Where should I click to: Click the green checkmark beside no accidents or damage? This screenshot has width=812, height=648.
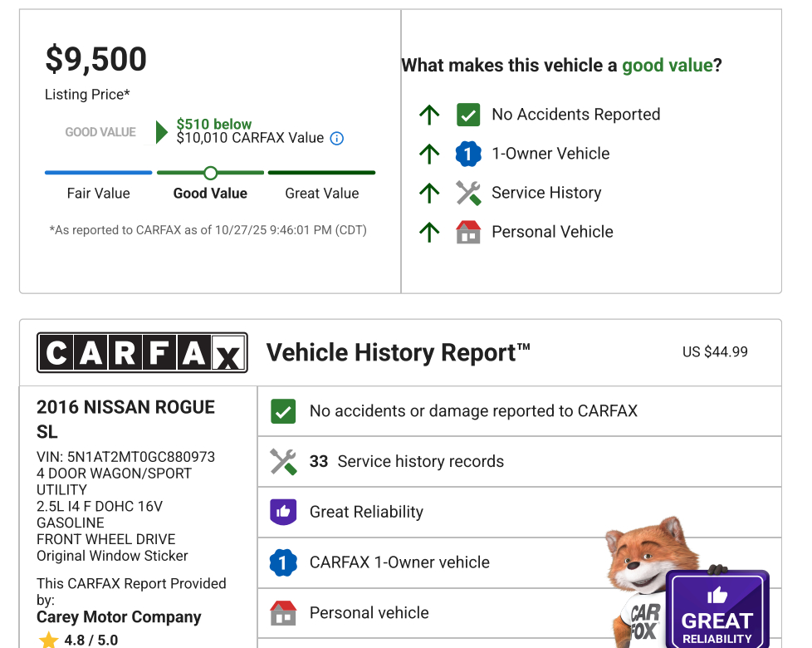pos(283,411)
